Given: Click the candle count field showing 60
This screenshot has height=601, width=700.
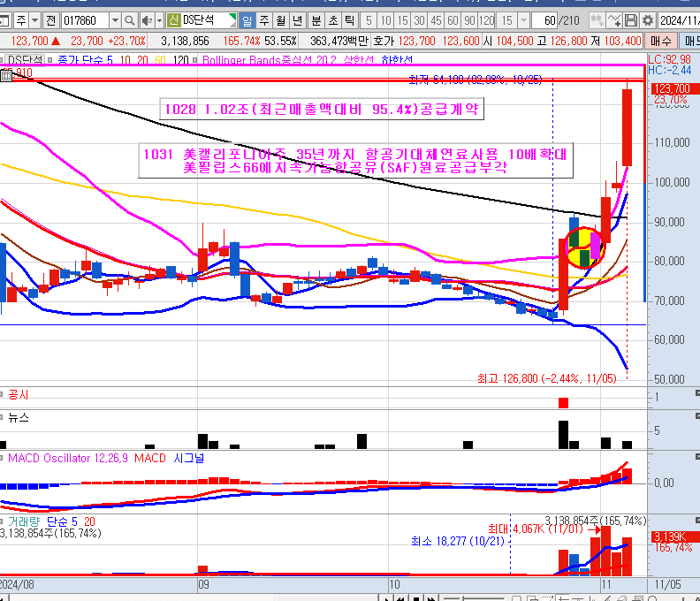Looking at the screenshot, I should coord(550,19).
